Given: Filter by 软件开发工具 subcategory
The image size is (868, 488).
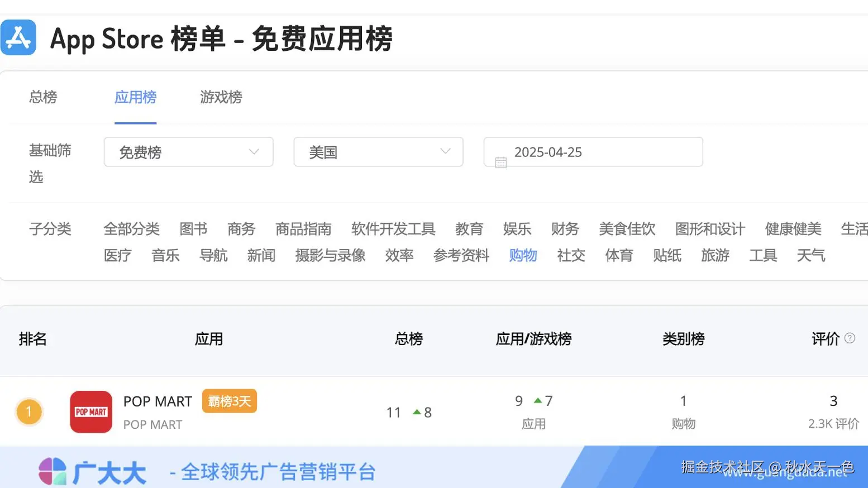Looking at the screenshot, I should (393, 229).
